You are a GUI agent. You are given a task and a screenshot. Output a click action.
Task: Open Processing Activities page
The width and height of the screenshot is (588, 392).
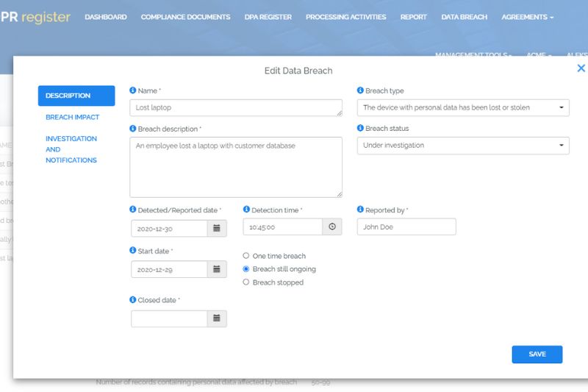tap(345, 17)
